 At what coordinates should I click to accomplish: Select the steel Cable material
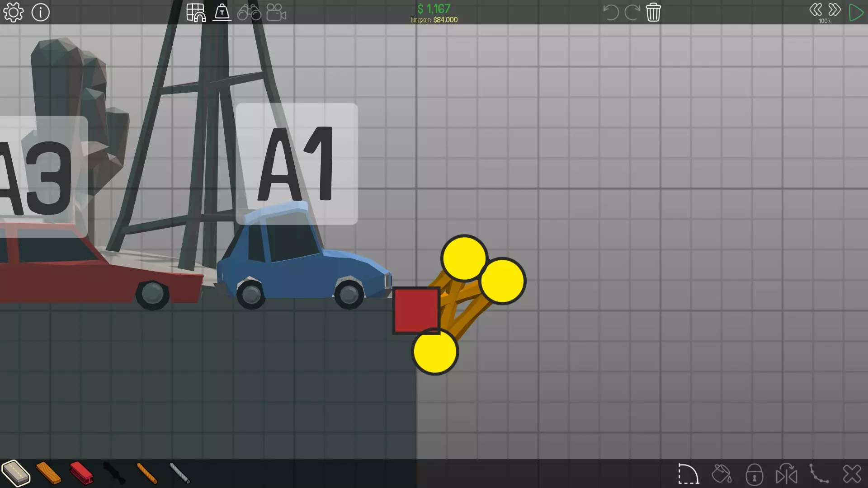(180, 473)
